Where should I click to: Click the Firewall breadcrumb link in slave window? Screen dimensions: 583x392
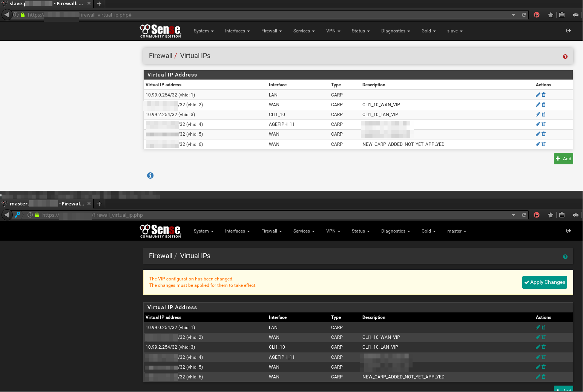click(160, 56)
